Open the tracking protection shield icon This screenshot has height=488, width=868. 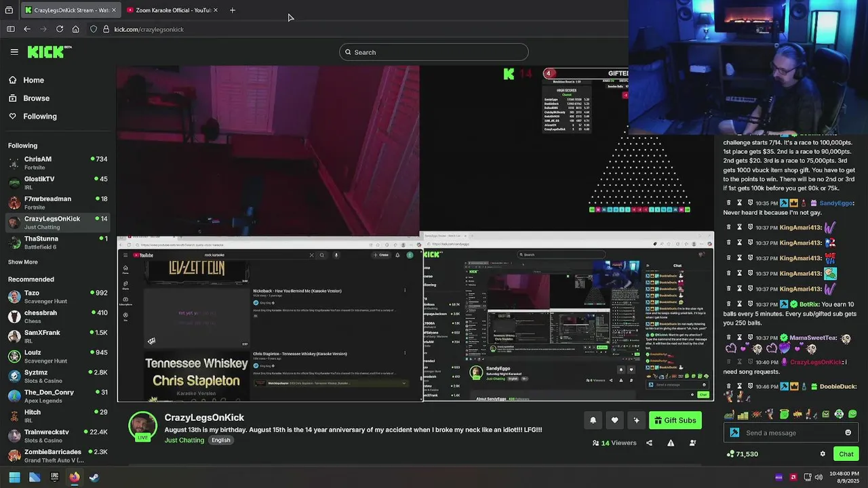click(94, 29)
